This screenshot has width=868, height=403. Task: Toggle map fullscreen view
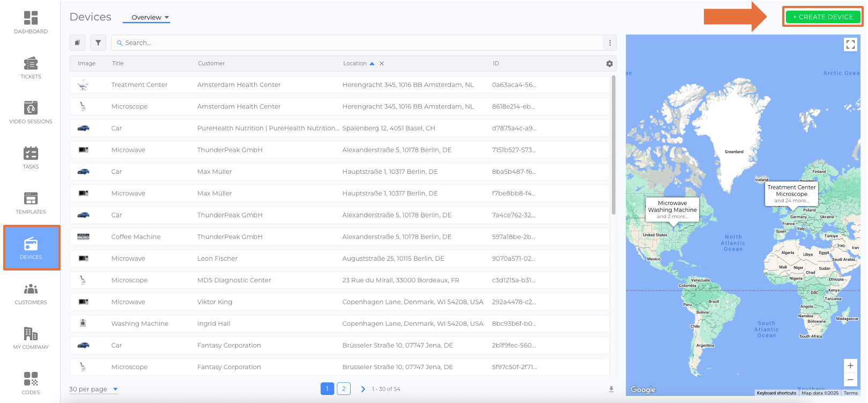(x=850, y=45)
